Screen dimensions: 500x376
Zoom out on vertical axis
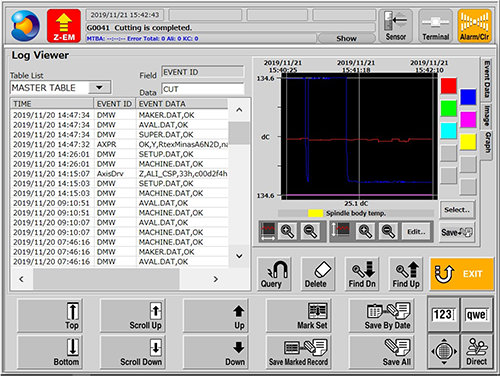coord(388,231)
